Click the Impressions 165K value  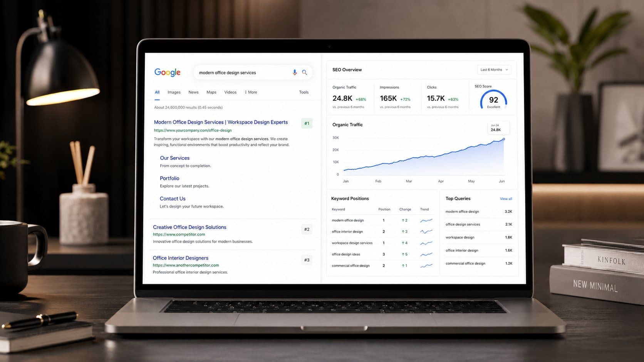pyautogui.click(x=388, y=98)
